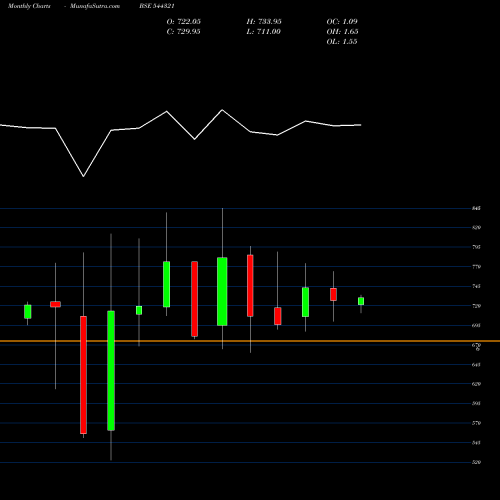This screenshot has height=500, width=500.
Task: Click the 745 price axis label
Action: tap(476, 286)
